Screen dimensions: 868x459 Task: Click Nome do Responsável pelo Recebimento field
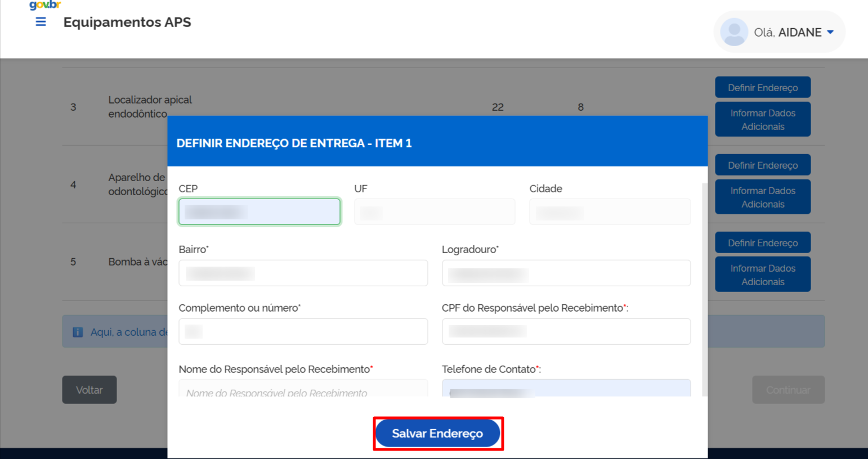click(303, 389)
